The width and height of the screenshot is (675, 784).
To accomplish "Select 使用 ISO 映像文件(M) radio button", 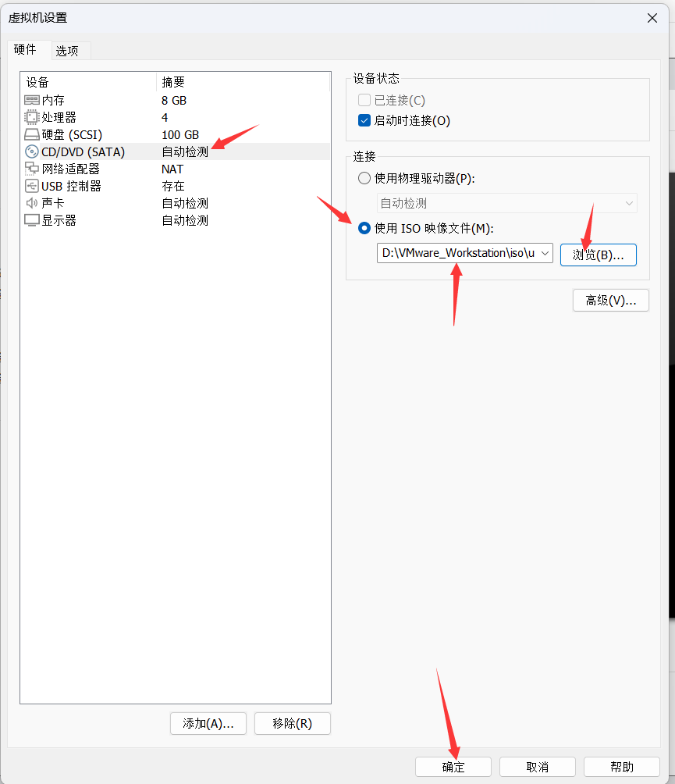I will [x=364, y=228].
